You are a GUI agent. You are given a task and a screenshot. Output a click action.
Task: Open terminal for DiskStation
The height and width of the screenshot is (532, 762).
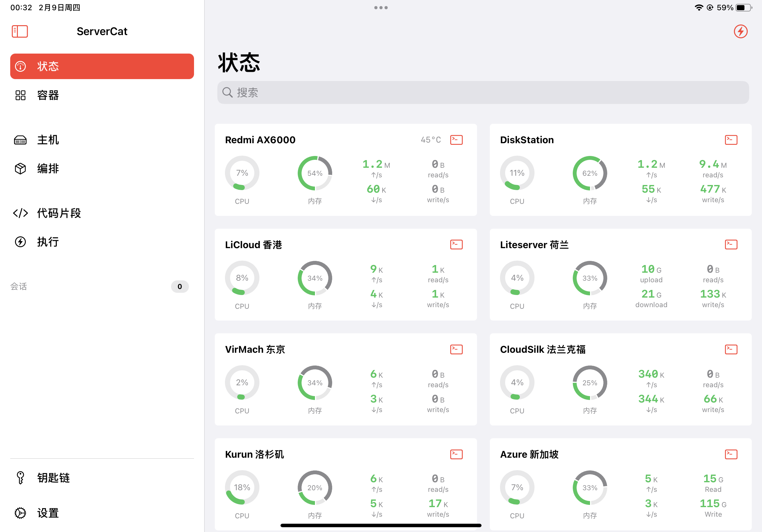pos(730,140)
